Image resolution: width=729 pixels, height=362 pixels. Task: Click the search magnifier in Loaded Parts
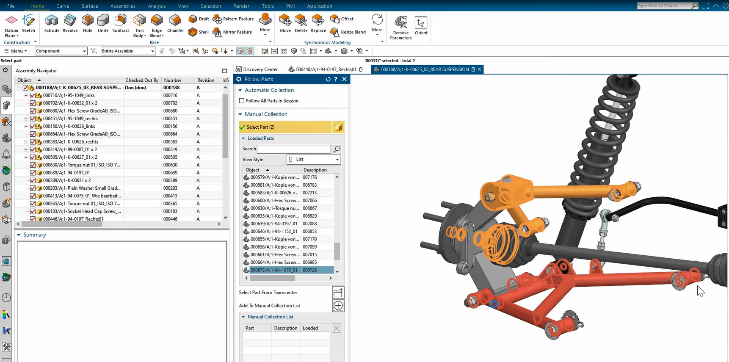pyautogui.click(x=336, y=149)
